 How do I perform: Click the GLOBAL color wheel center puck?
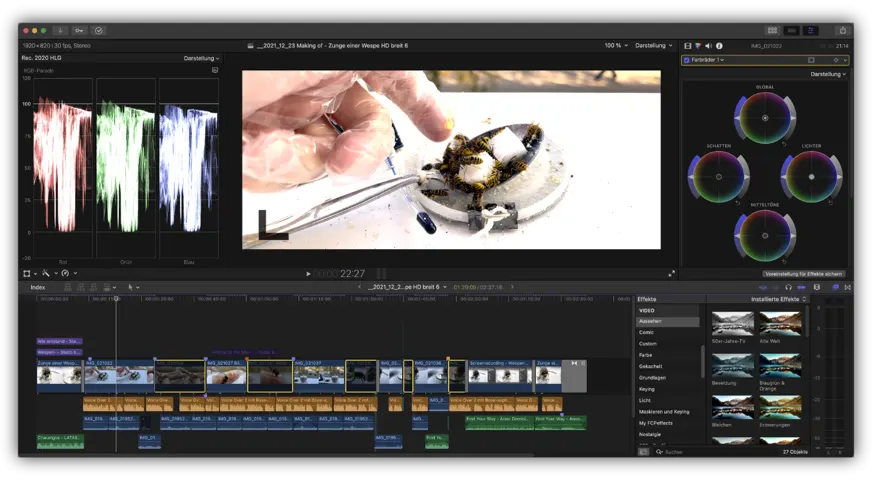coord(765,118)
